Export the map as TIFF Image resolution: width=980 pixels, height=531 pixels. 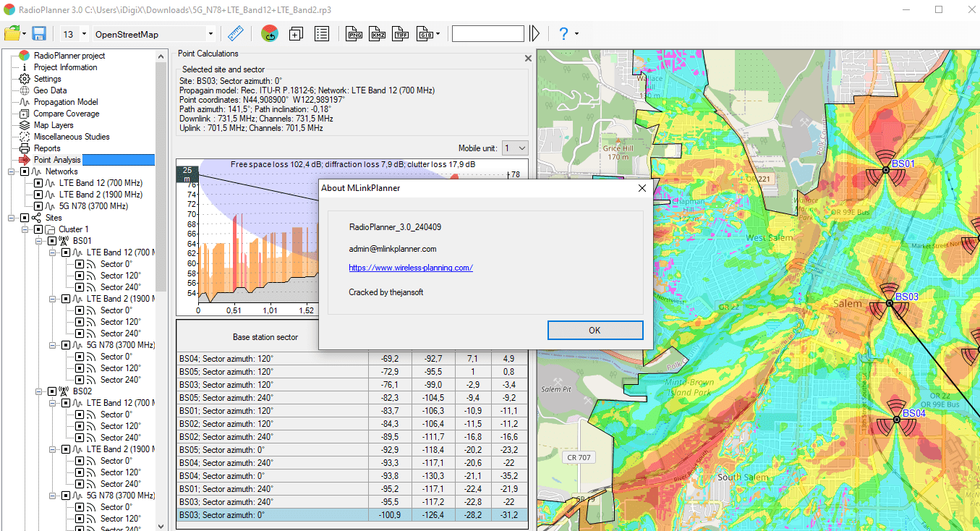point(401,33)
